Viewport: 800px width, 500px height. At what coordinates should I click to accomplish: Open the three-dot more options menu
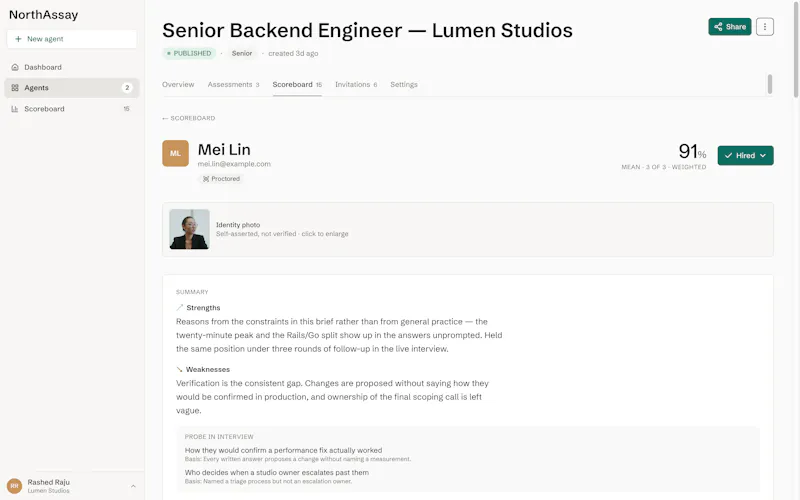[x=764, y=27]
